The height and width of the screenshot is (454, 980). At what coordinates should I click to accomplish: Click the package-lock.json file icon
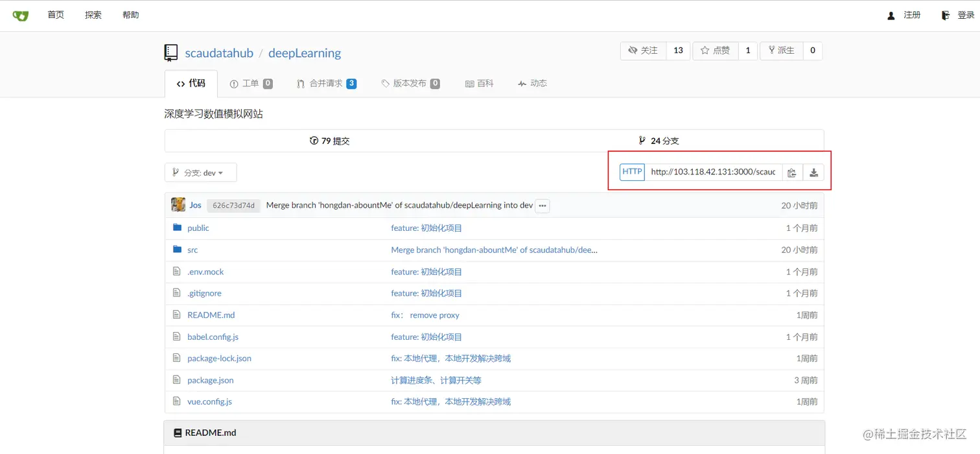(x=176, y=357)
